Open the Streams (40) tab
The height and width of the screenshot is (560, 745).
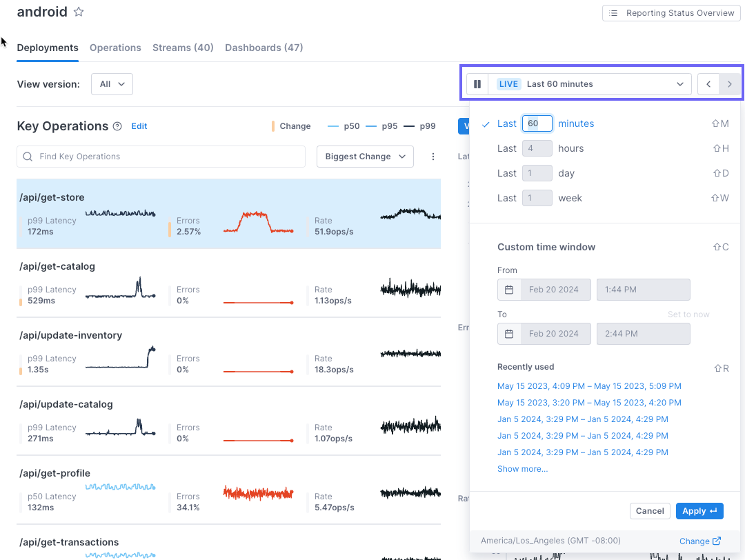pyautogui.click(x=183, y=48)
